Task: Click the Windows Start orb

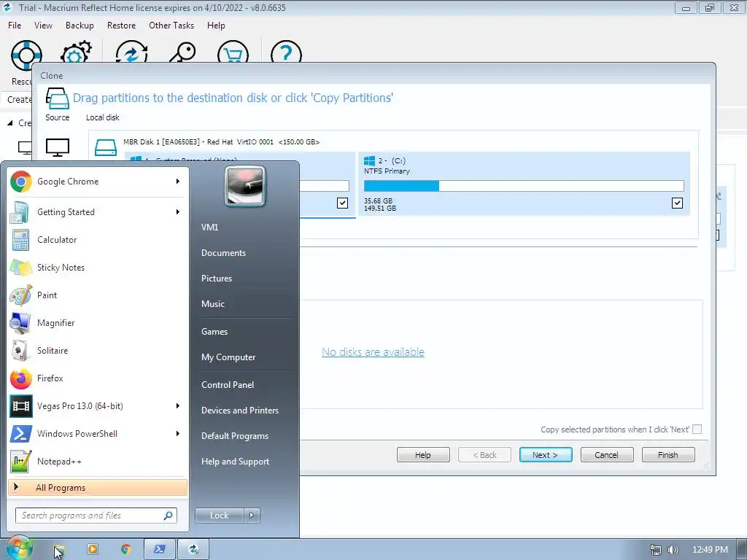Action: [19, 548]
